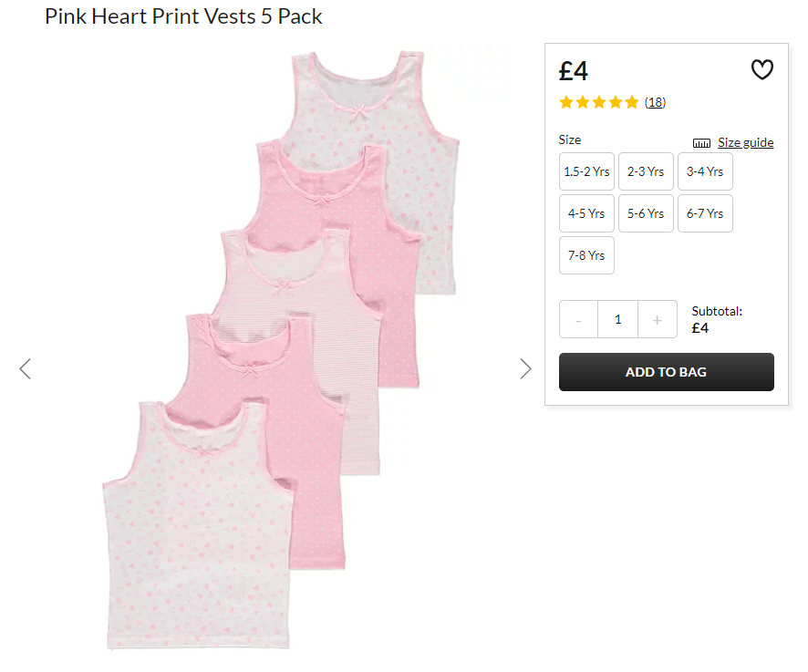Show next product image arrow

tap(525, 369)
